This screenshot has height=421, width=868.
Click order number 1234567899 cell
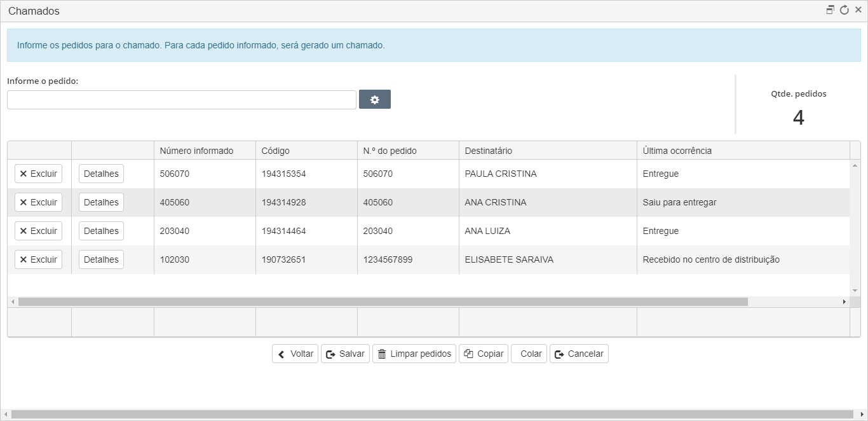[408, 259]
